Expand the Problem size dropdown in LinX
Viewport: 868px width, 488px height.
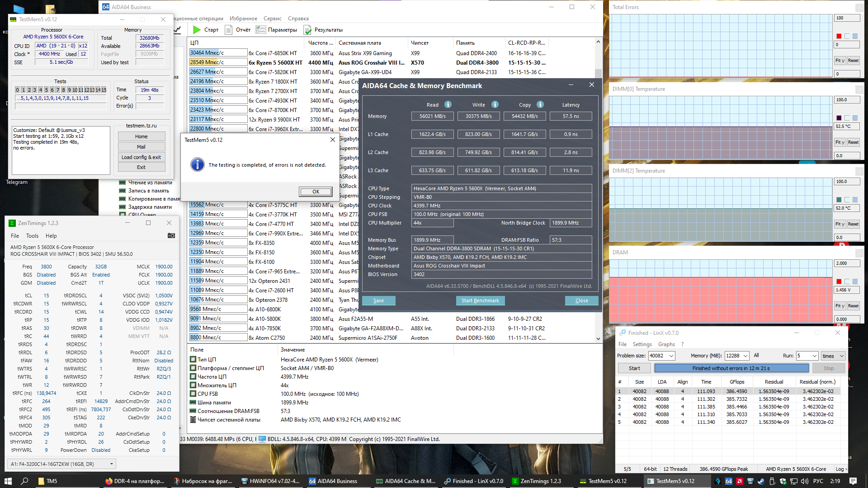point(671,356)
